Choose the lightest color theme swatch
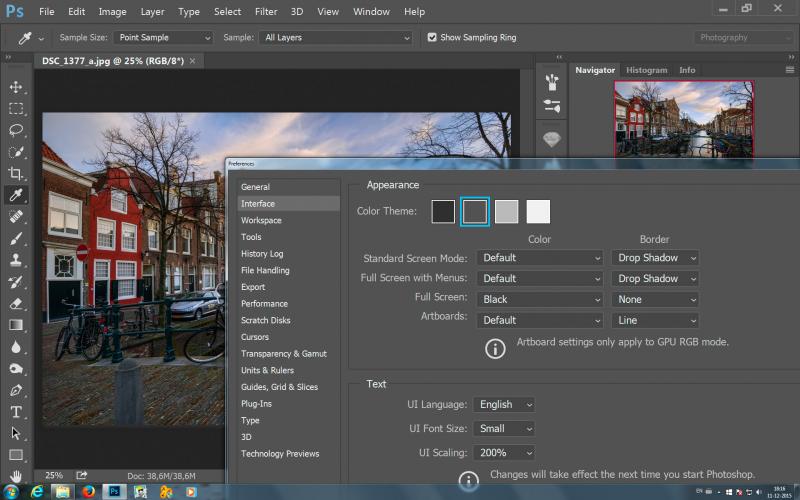This screenshot has width=800, height=500. [538, 211]
